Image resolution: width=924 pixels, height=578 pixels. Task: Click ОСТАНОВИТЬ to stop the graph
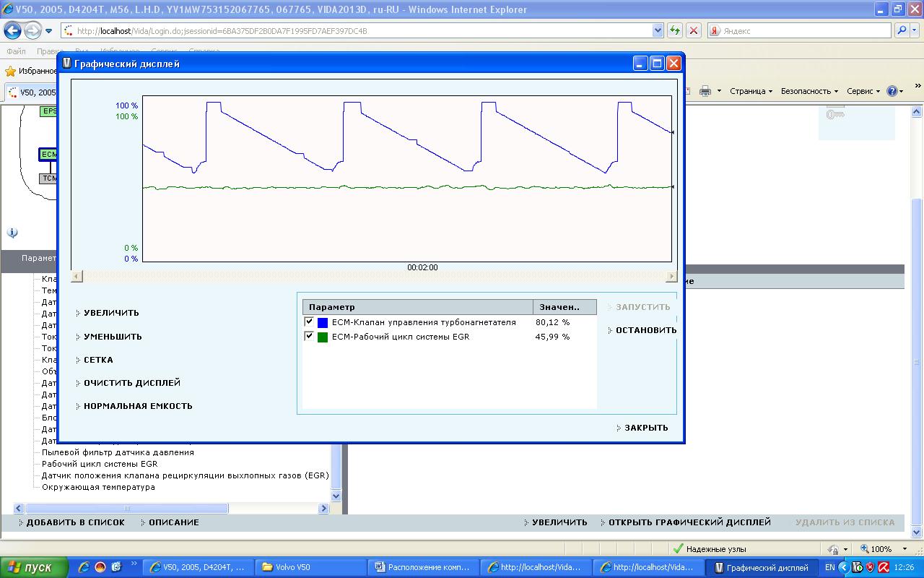coord(645,330)
